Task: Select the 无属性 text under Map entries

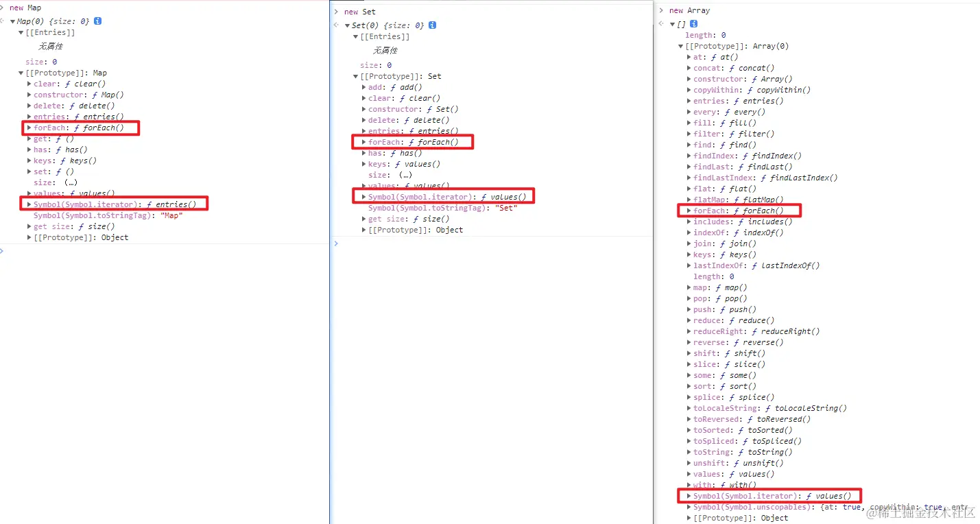Action: [x=51, y=47]
